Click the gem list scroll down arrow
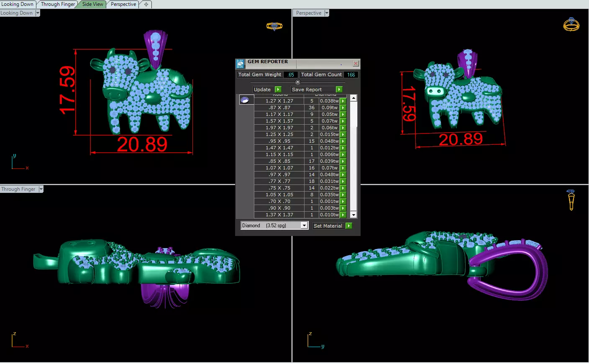This screenshot has width=589, height=364. [353, 215]
